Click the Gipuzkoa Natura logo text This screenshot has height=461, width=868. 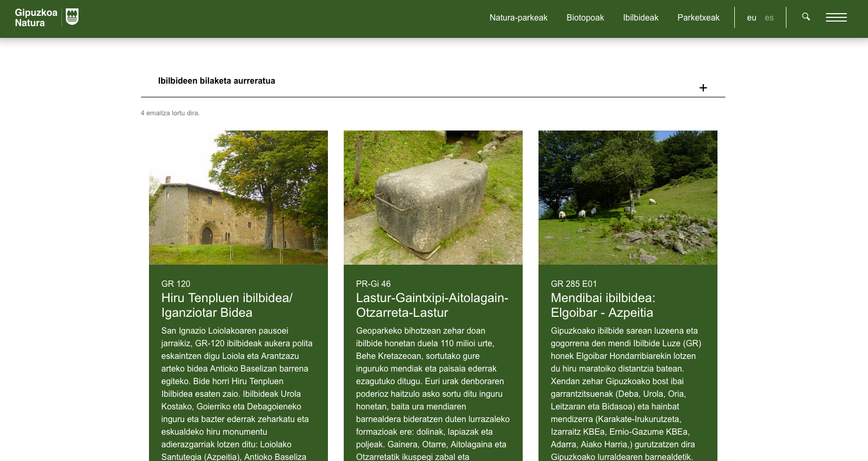pos(36,18)
